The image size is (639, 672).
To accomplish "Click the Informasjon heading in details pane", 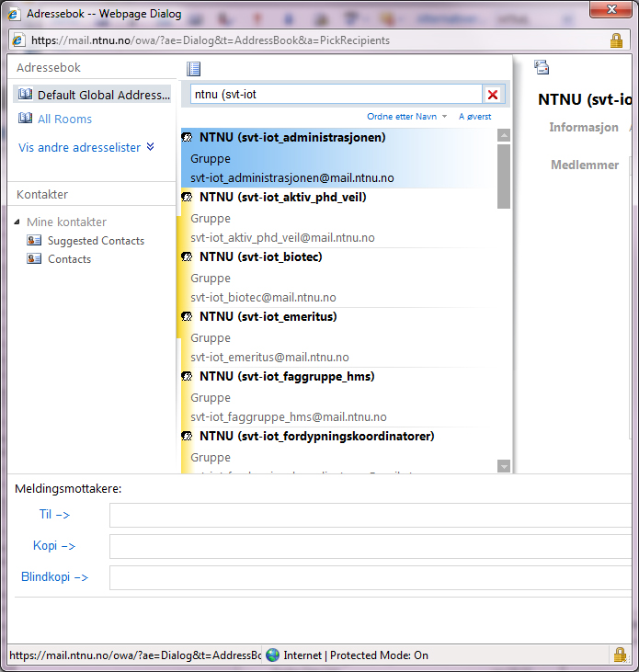I will (x=584, y=127).
